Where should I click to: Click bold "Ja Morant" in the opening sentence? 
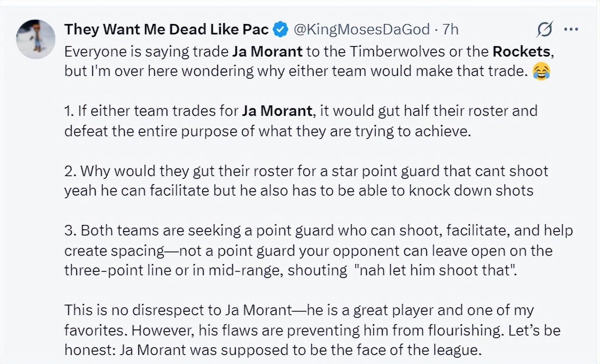tap(268, 51)
